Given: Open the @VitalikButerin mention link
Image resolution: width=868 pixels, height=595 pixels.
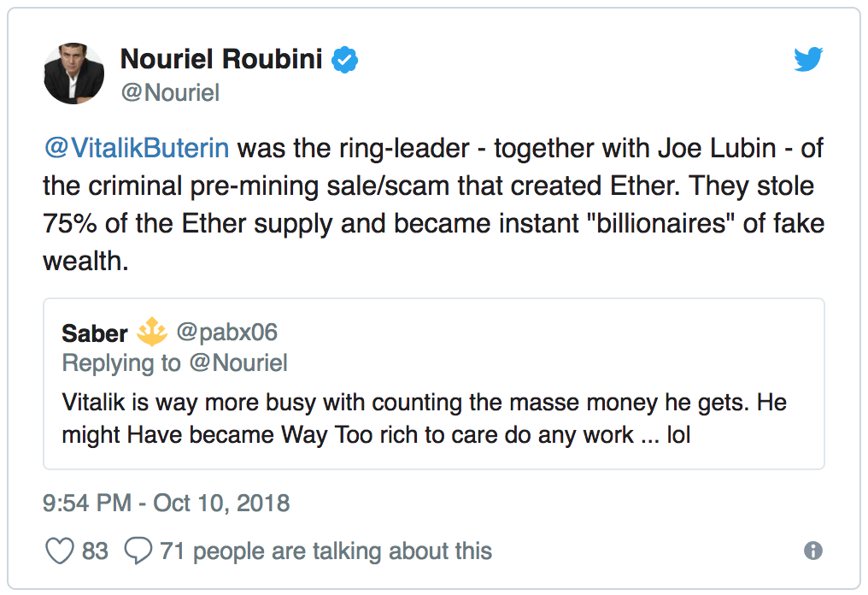Looking at the screenshot, I should [x=136, y=148].
